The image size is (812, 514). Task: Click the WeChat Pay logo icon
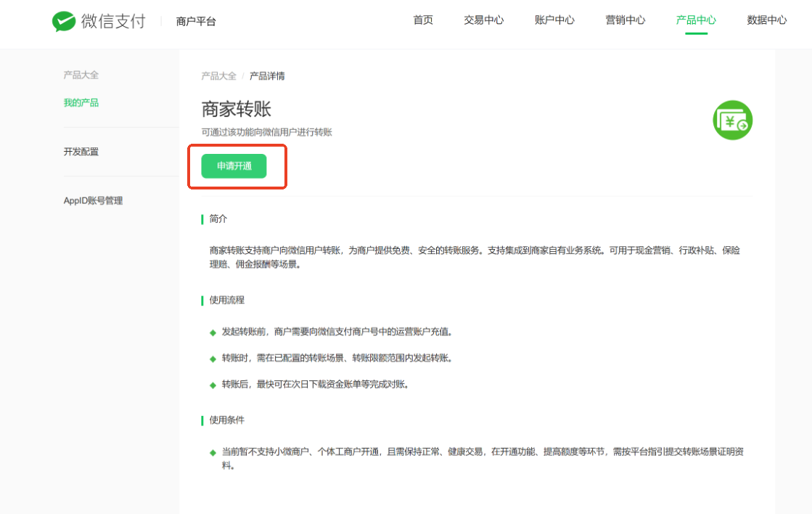[64, 21]
